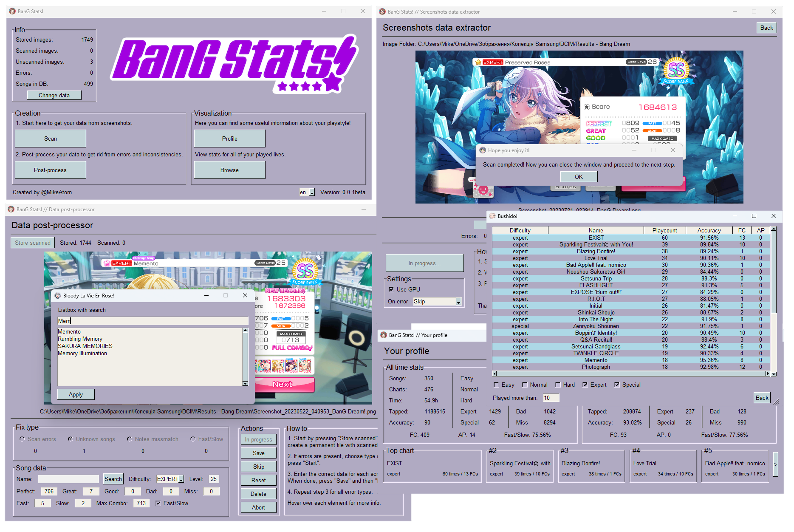The width and height of the screenshot is (794, 532).
Task: Click the Data post-processor window title icon
Action: click(11, 209)
